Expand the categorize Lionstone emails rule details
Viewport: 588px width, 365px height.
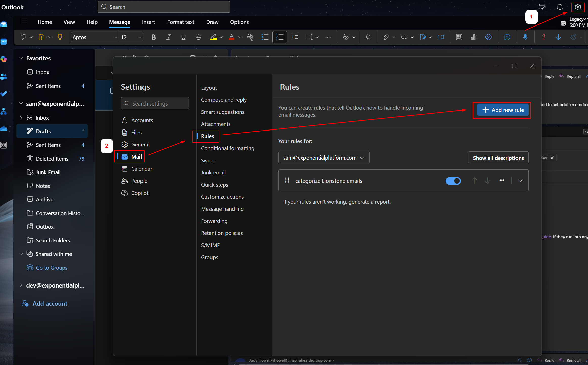pyautogui.click(x=520, y=181)
